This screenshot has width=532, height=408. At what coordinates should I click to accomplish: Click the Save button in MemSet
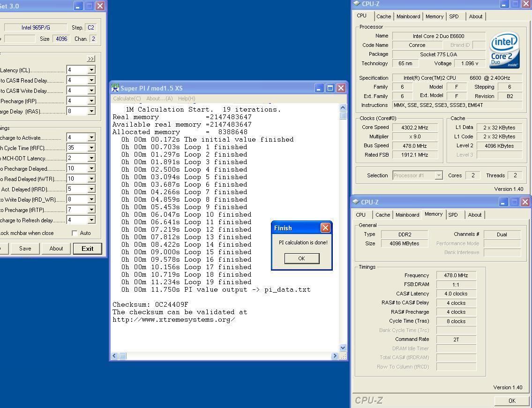click(25, 249)
